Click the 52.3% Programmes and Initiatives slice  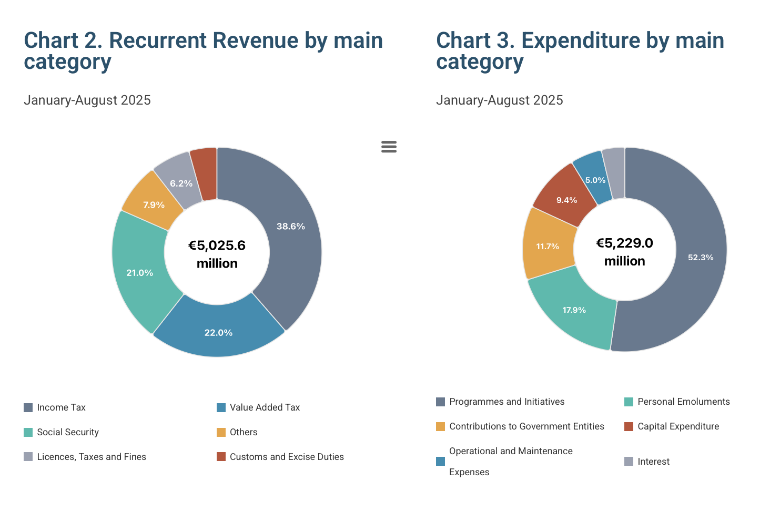pos(701,257)
